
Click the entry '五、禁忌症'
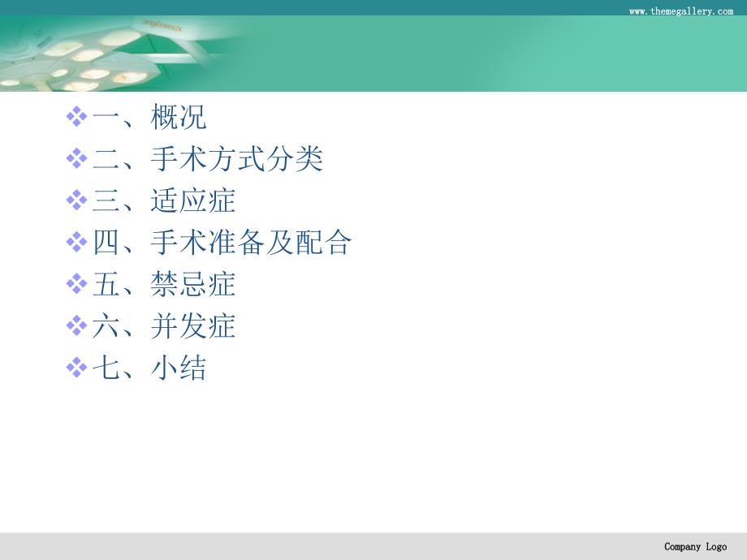point(164,284)
